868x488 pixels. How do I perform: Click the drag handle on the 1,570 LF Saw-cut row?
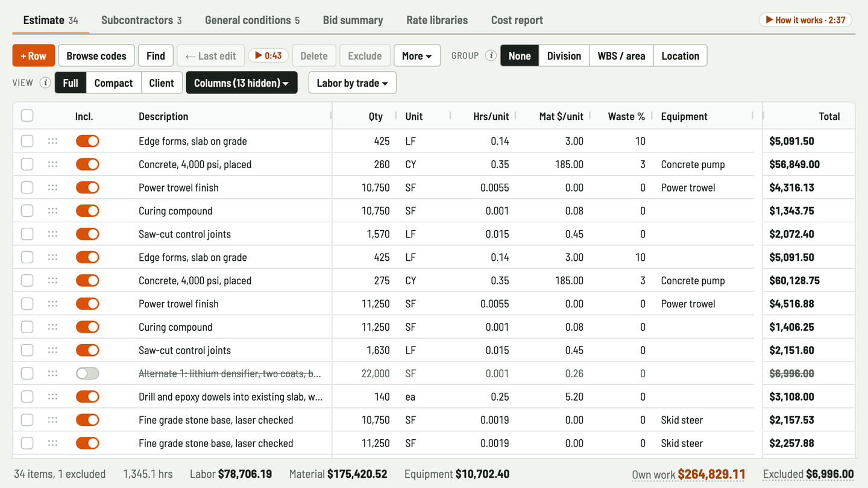[x=53, y=234]
